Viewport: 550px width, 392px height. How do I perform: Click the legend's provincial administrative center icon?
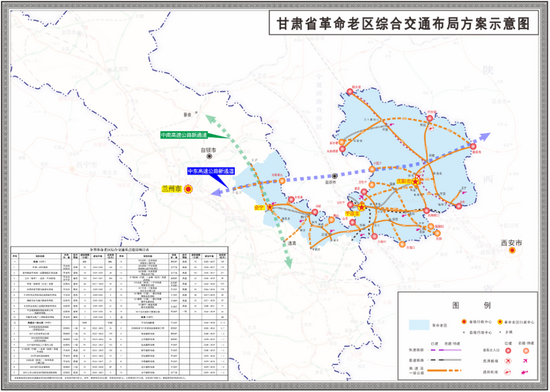(x=464, y=322)
